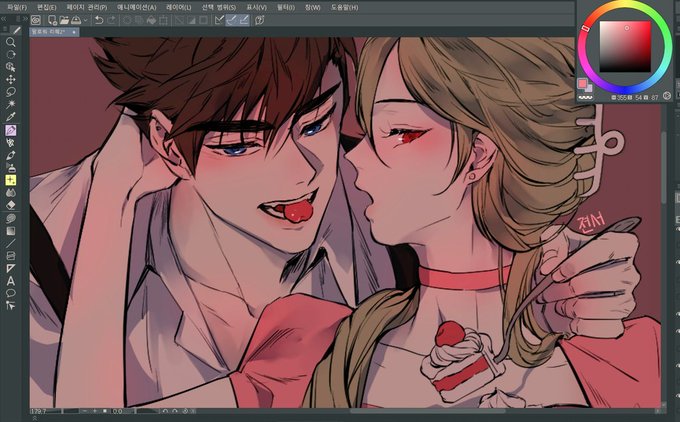Screen dimensions: 680x422
Task: Select the Brush tool
Action: [11, 155]
